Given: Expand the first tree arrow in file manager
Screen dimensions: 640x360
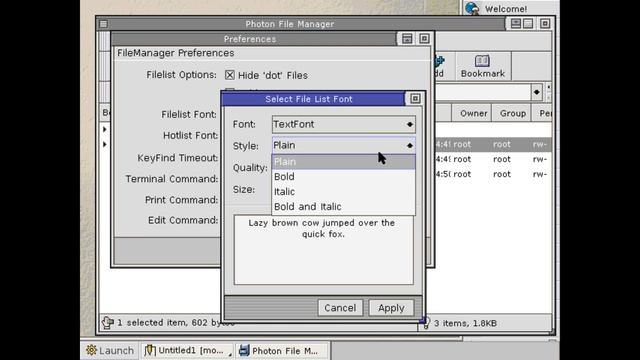Looking at the screenshot, I should (104, 129).
